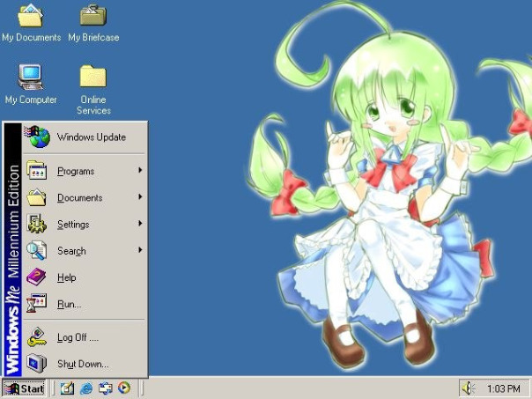Click the Start button

tap(24, 388)
